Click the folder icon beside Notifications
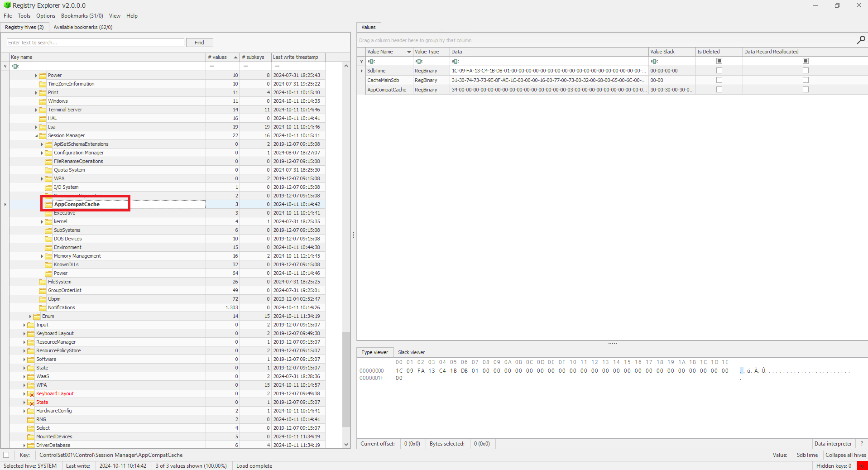 (43, 307)
